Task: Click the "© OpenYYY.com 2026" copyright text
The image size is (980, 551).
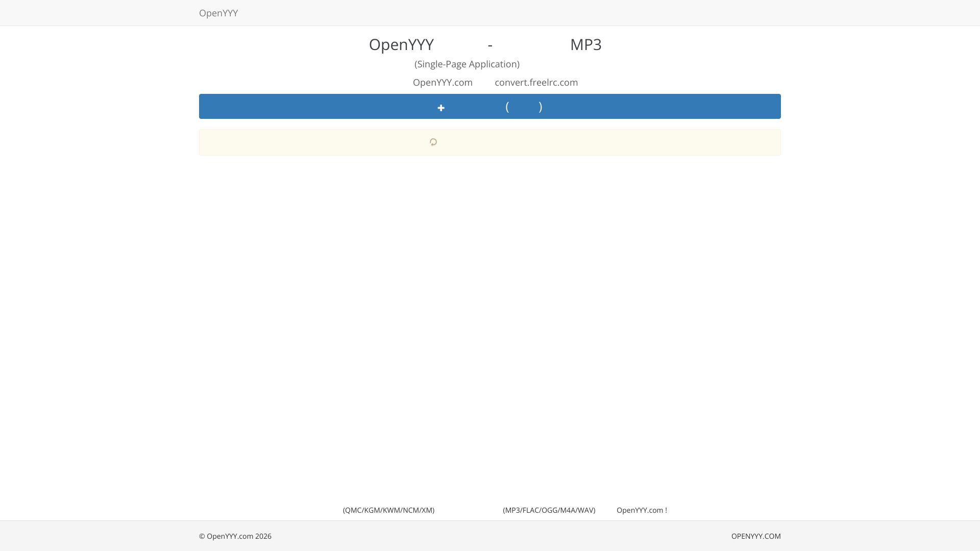Action: pos(235,536)
